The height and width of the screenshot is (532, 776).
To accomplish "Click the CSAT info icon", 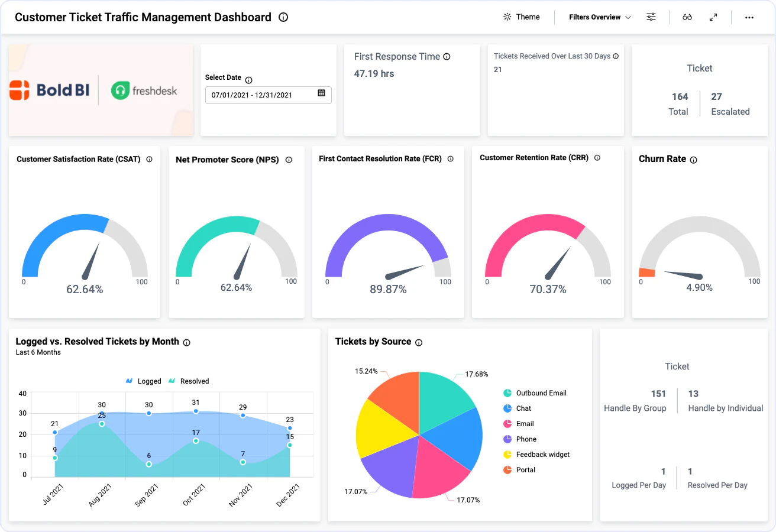I will point(149,159).
